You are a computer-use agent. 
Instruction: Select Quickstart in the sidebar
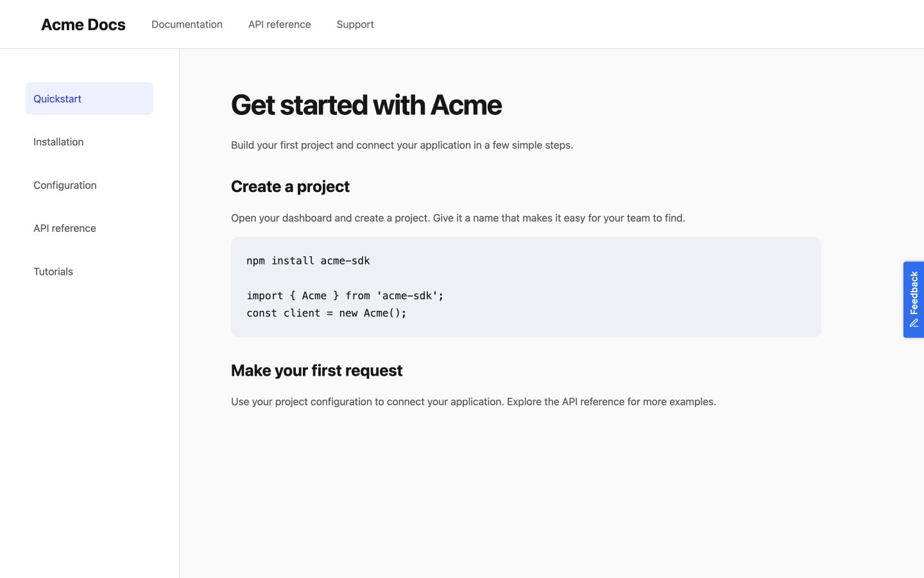pyautogui.click(x=89, y=98)
